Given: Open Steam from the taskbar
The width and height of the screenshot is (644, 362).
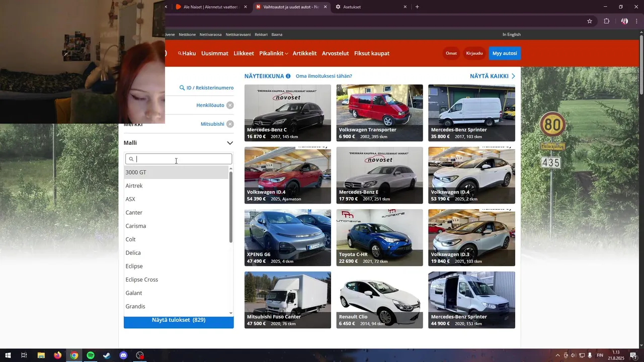Looking at the screenshot, I should (x=107, y=355).
